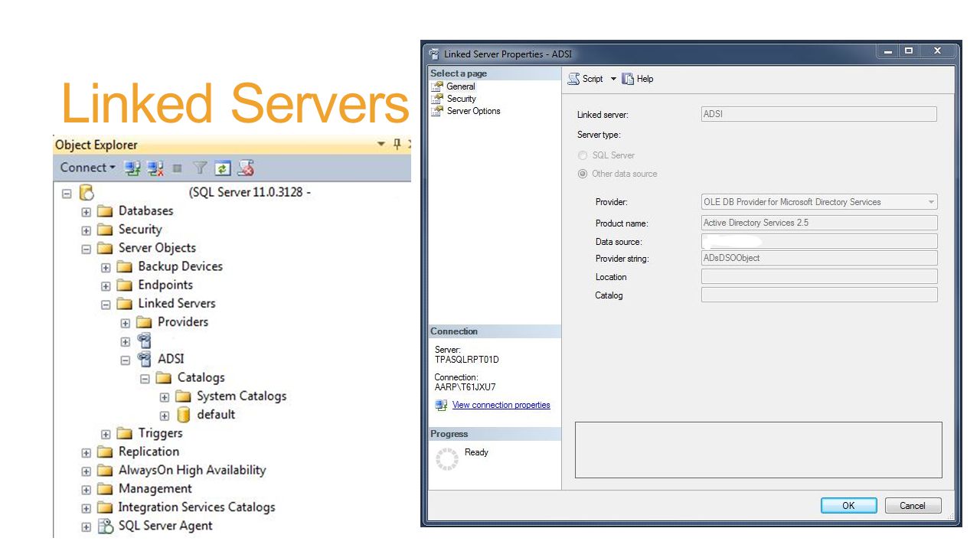Click the OK button

(x=848, y=506)
